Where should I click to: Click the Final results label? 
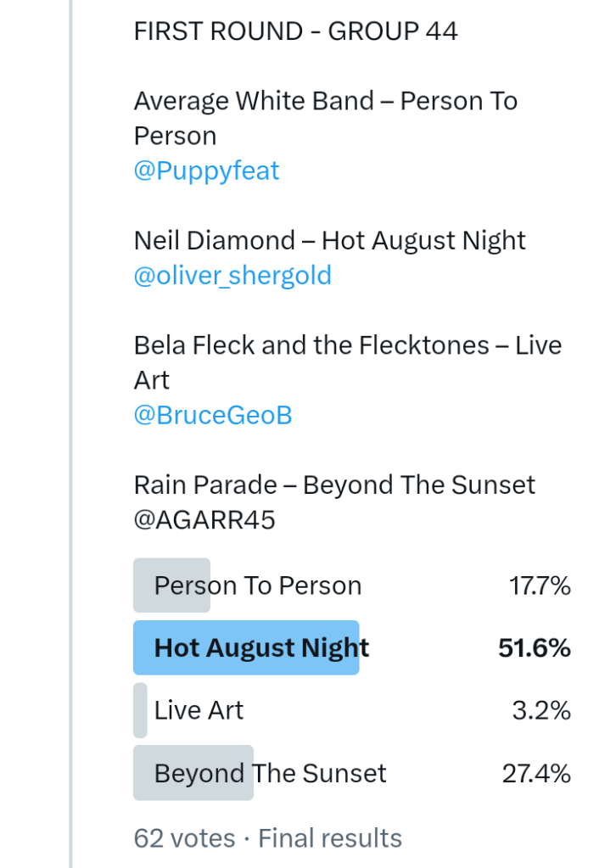pos(330,838)
